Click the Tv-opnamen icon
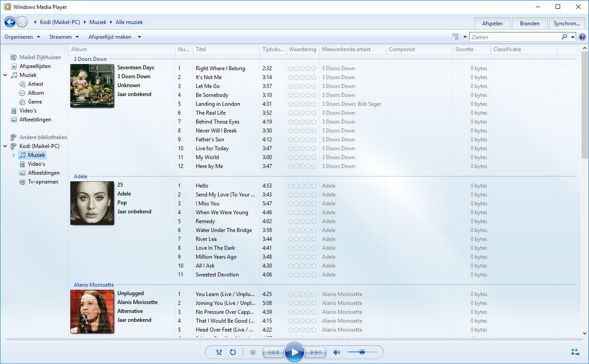Screen dimensions: 589x364 [22, 182]
